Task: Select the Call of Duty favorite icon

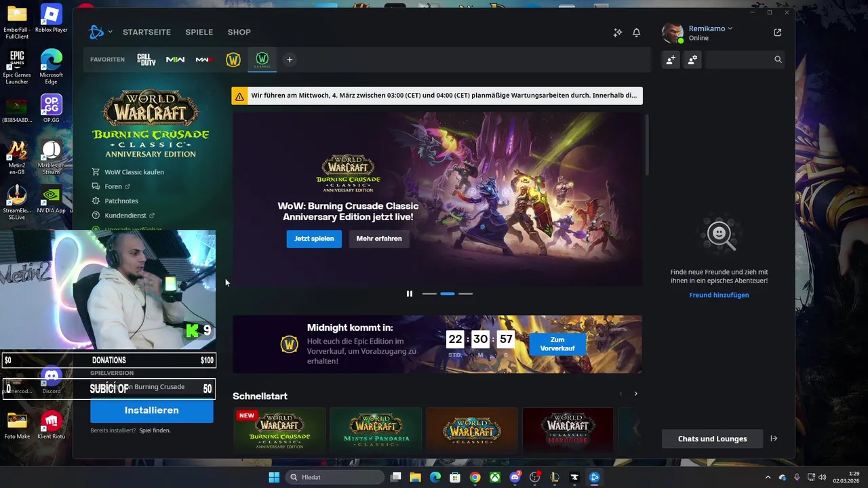Action: (x=146, y=60)
